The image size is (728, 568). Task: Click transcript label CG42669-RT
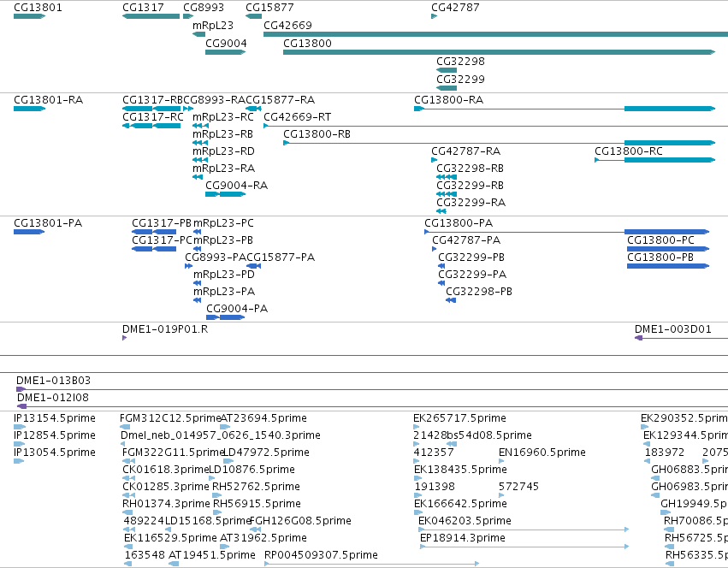[x=297, y=117]
